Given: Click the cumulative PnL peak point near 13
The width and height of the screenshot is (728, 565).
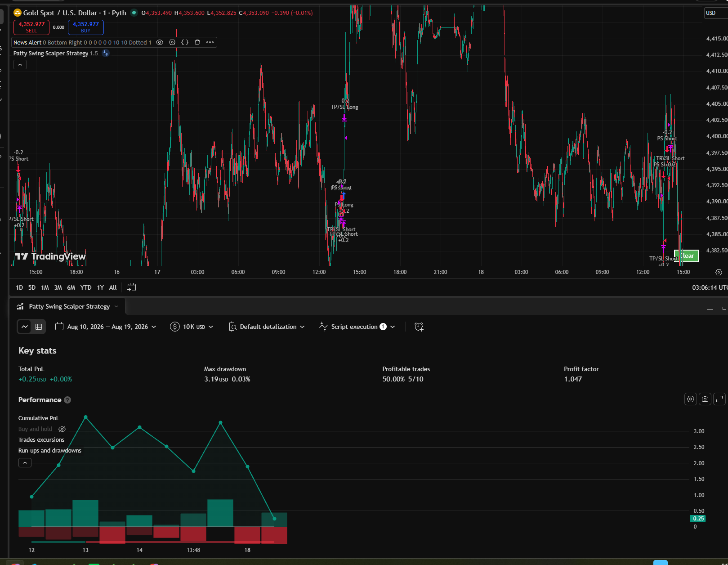Looking at the screenshot, I should pyautogui.click(x=86, y=417).
